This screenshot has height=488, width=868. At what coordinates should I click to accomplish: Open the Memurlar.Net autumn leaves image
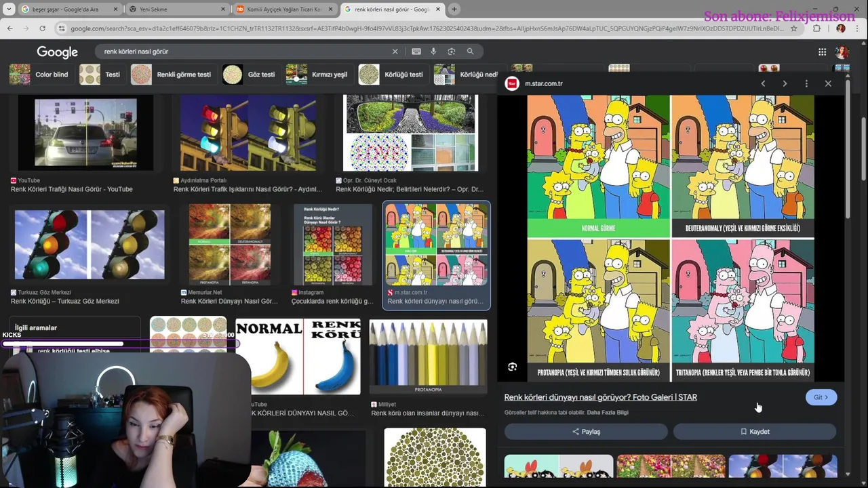230,245
